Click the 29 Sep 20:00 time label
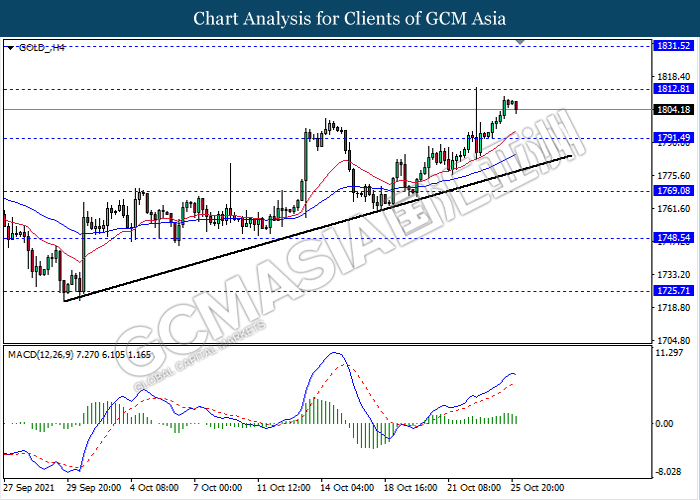 pos(94,488)
